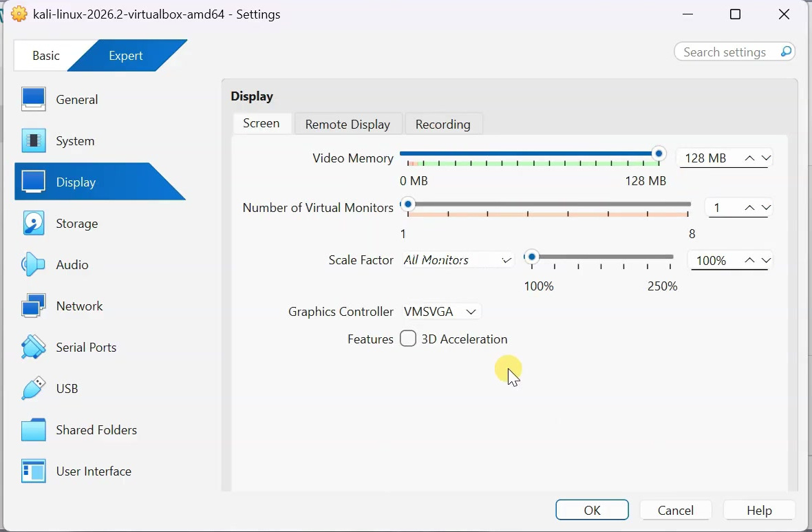This screenshot has width=812, height=532.
Task: Open the Network monitors icon
Action: click(33, 306)
